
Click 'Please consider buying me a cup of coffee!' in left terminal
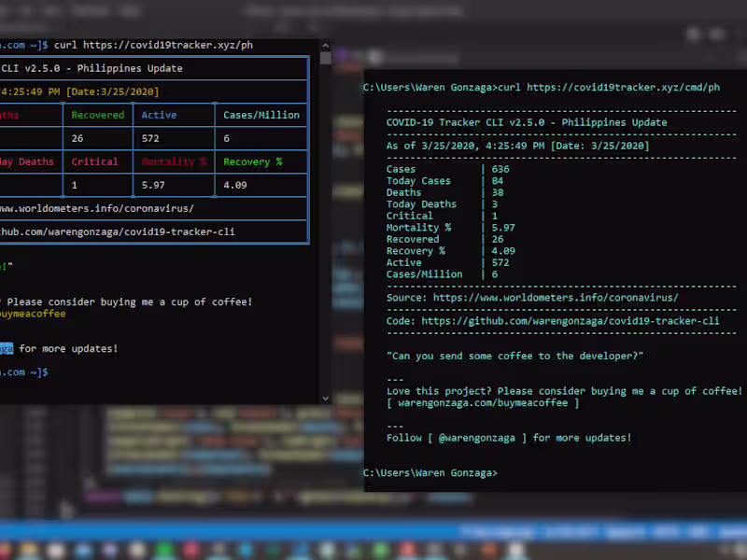pyautogui.click(x=129, y=301)
